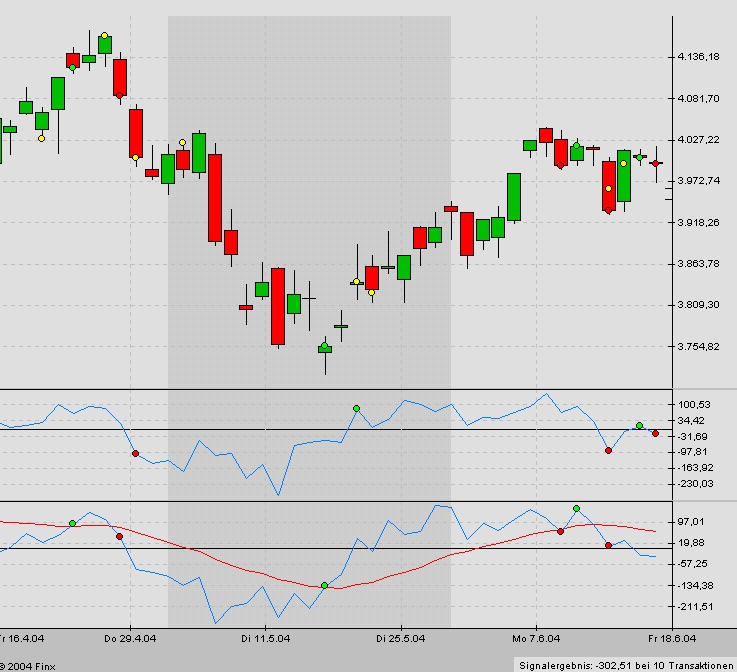The height and width of the screenshot is (672, 737).
Task: Click the -163,92 indicator scale value
Action: (x=695, y=468)
